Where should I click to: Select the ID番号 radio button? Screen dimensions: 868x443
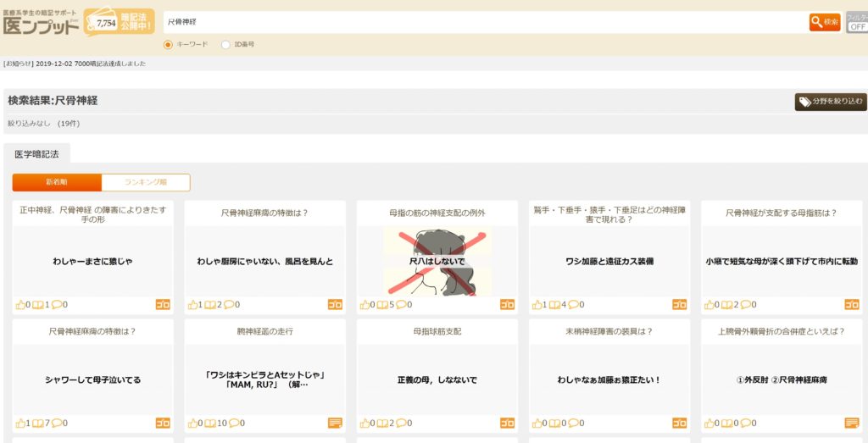(x=225, y=45)
